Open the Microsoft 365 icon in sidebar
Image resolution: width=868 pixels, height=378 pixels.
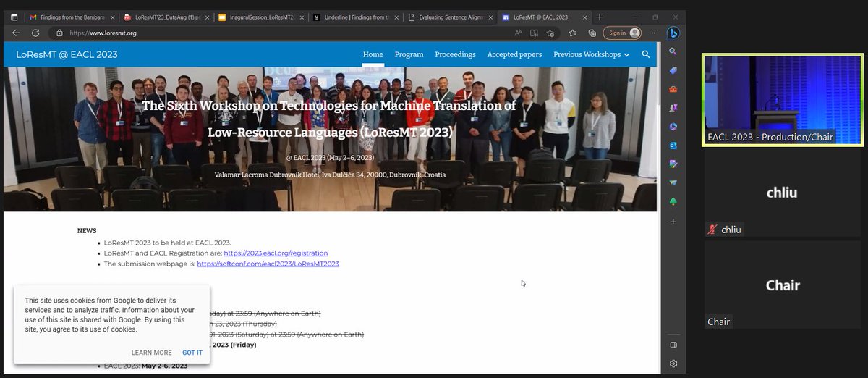pyautogui.click(x=673, y=127)
